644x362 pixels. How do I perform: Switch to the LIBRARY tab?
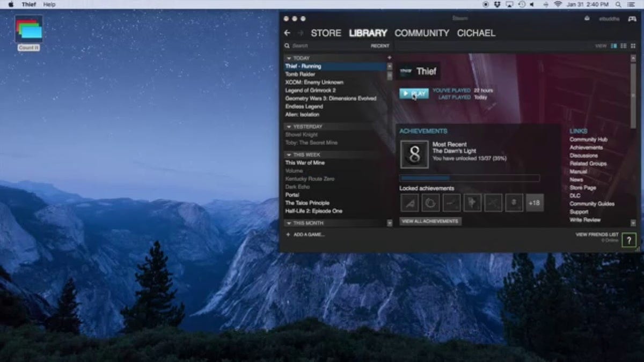click(x=368, y=33)
